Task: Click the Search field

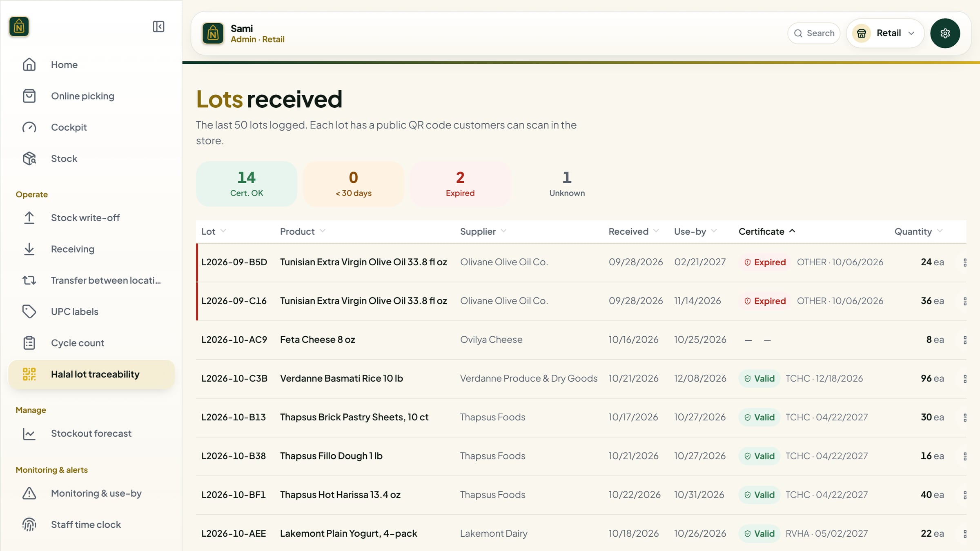Action: pyautogui.click(x=814, y=33)
